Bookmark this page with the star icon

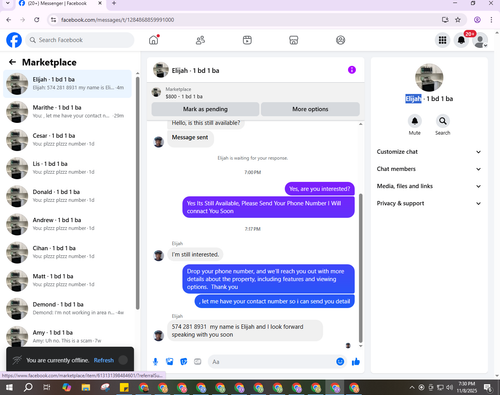coord(458,20)
